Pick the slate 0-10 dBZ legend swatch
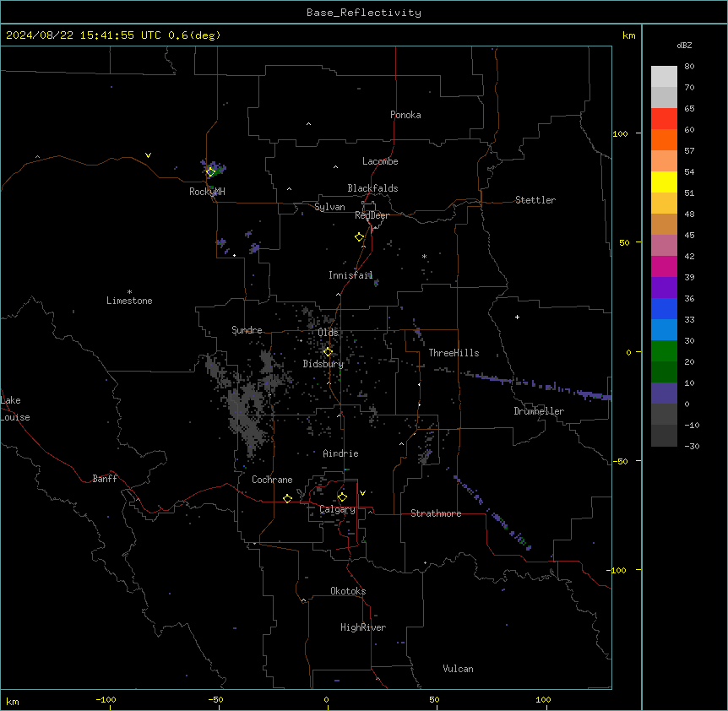Image resolution: width=728 pixels, height=711 pixels. pyautogui.click(x=664, y=393)
